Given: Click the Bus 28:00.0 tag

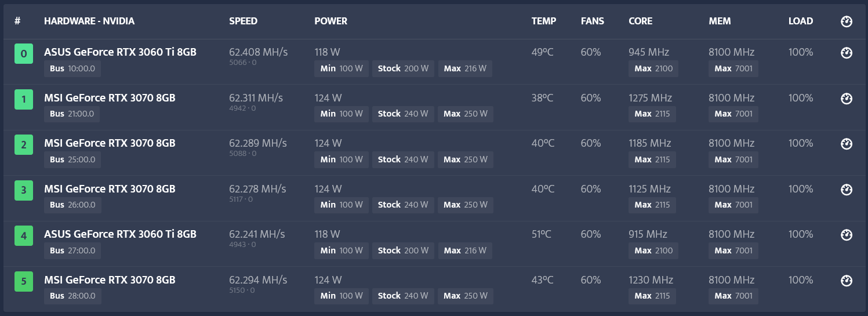Looking at the screenshot, I should point(72,296).
